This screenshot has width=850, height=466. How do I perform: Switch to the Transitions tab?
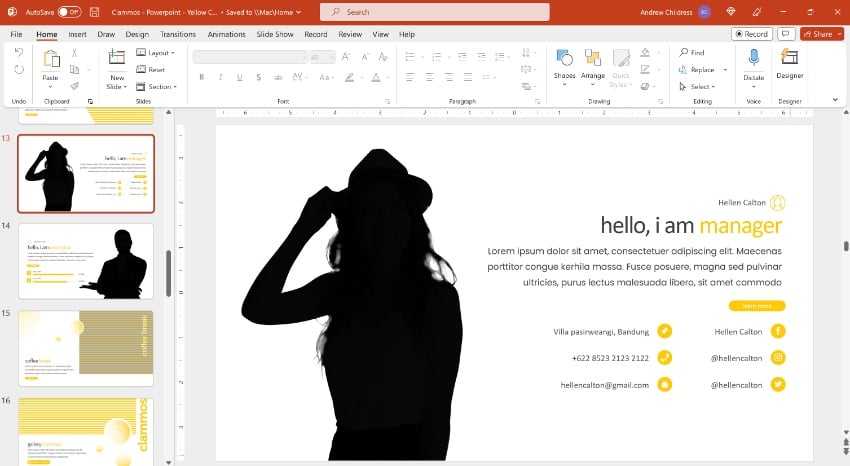[x=177, y=34]
